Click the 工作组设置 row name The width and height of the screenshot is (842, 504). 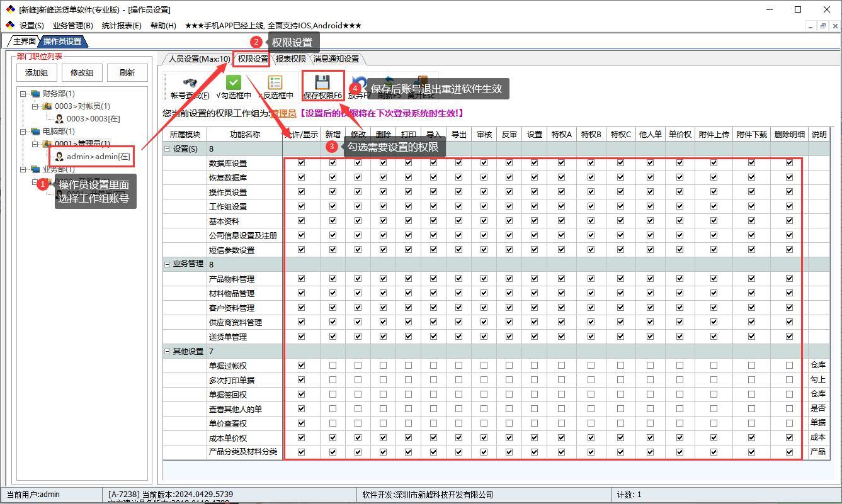coord(228,206)
